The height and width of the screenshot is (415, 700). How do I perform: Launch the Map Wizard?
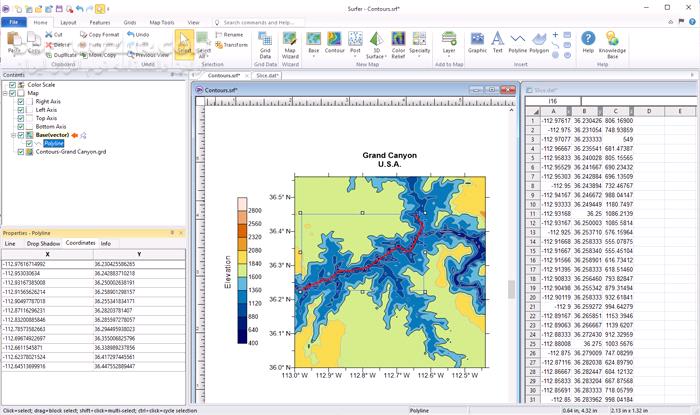[x=290, y=42]
